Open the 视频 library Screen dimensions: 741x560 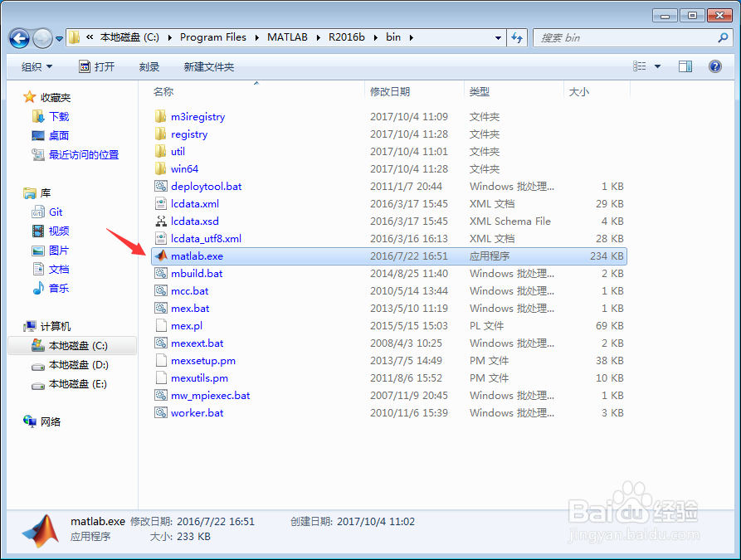[x=59, y=231]
